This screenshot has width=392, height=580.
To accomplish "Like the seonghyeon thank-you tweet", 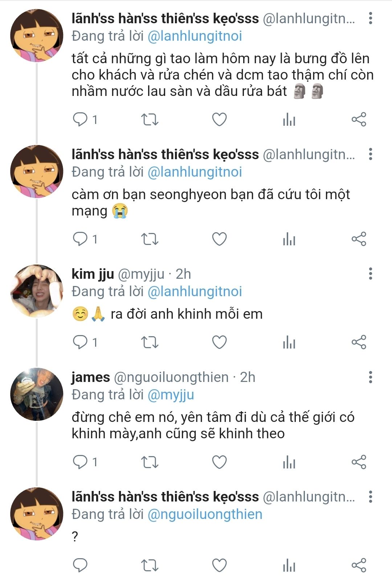I will (x=219, y=239).
